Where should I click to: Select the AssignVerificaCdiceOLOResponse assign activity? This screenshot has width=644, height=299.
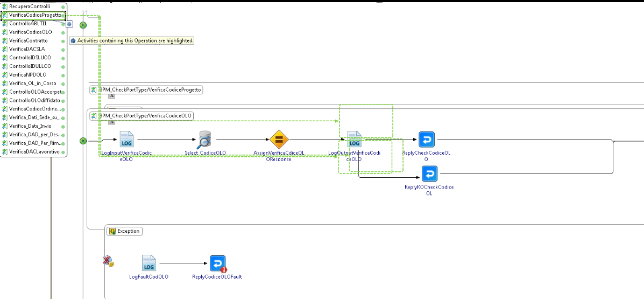coord(279,140)
